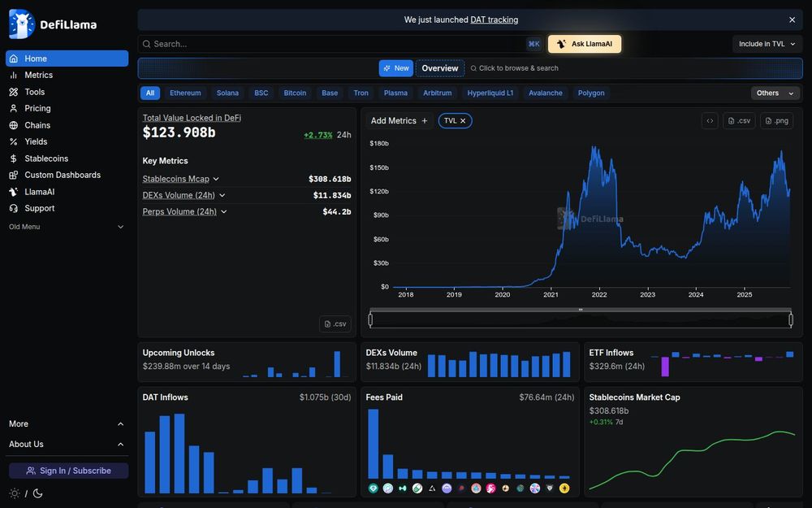This screenshot has width=812, height=508.
Task: Grab the right range slider handle
Action: coord(791,319)
